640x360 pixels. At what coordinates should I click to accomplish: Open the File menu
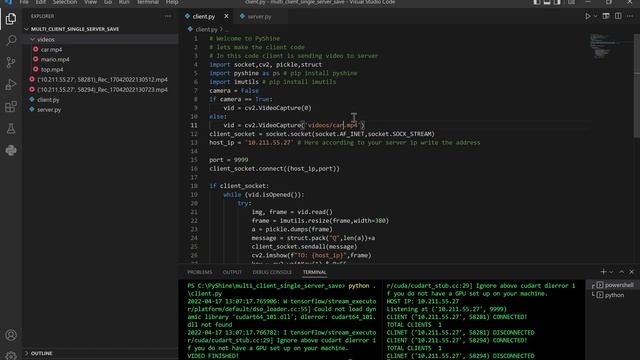(24, 2)
